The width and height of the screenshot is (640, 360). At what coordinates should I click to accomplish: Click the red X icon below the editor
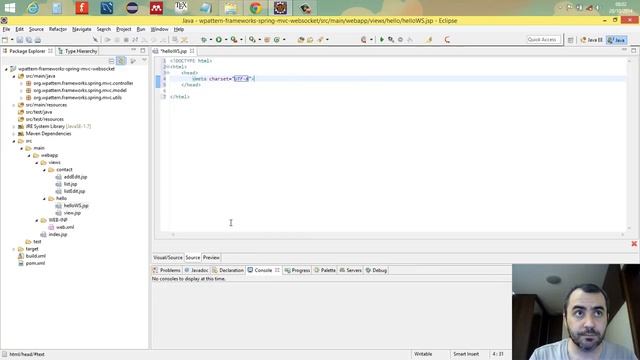[634, 244]
